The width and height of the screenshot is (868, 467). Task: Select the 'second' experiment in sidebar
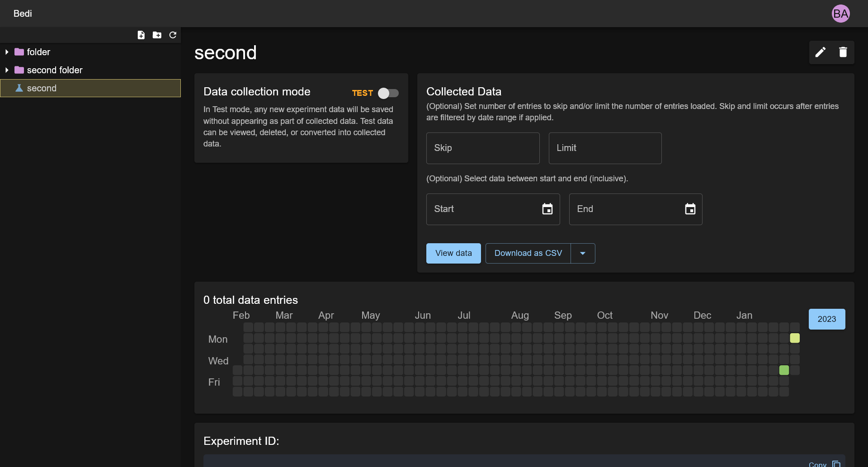pyautogui.click(x=42, y=88)
